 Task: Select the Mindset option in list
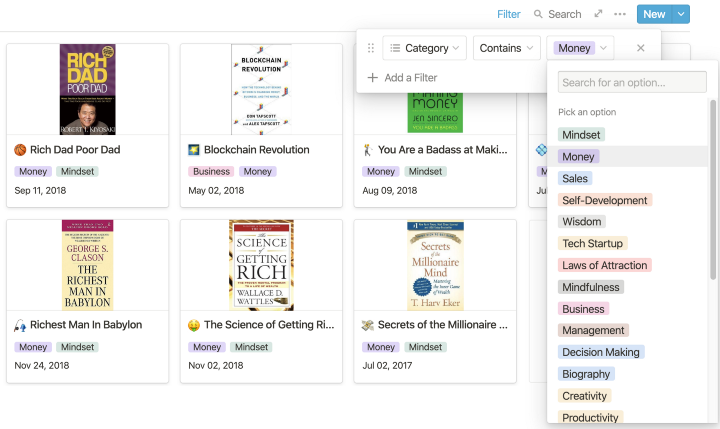(x=581, y=135)
